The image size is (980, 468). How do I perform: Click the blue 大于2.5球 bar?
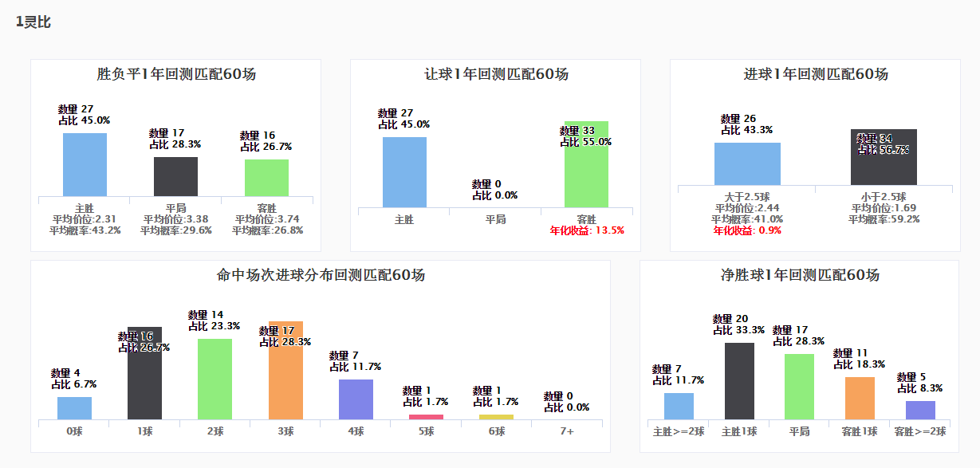(x=747, y=164)
